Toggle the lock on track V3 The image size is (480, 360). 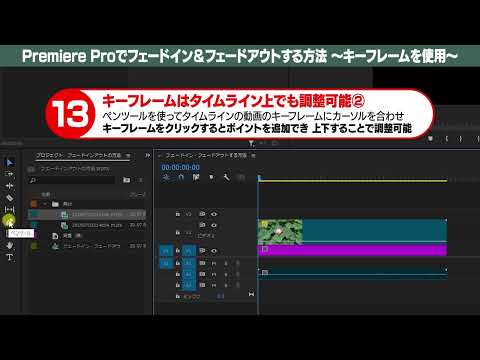(x=178, y=214)
